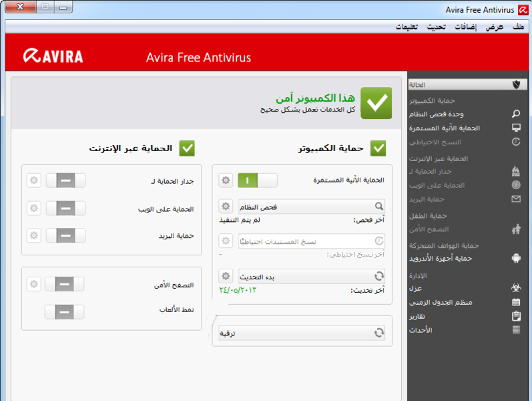Click Avira icon in title bar
532x401 pixels.
[523, 10]
